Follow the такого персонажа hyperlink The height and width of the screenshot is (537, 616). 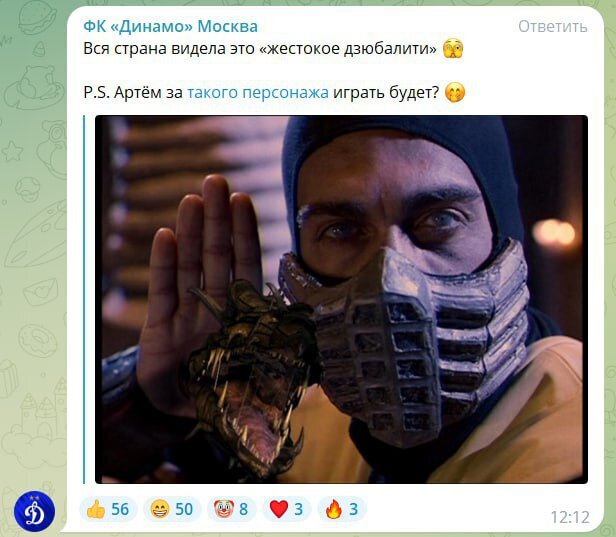click(258, 93)
